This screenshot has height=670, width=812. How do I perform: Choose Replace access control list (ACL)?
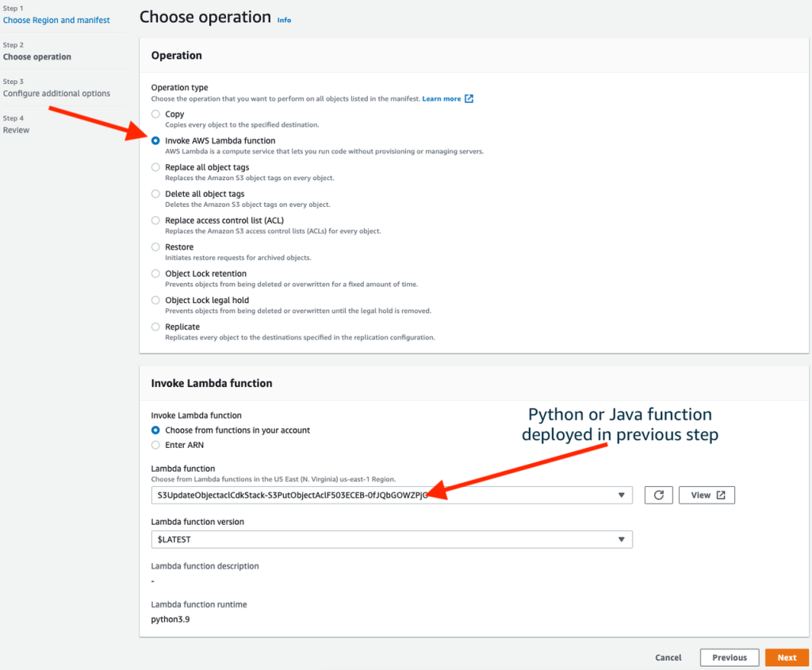pyautogui.click(x=155, y=220)
